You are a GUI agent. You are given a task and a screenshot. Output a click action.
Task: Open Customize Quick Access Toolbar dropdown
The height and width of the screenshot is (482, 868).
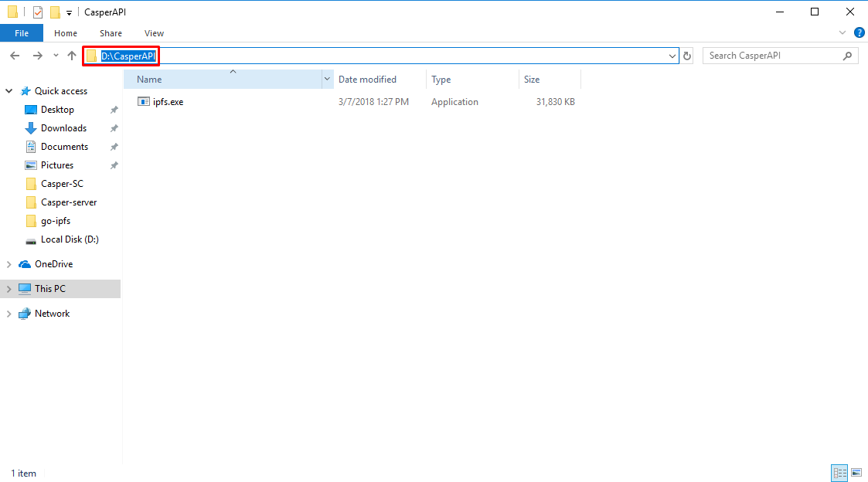[x=70, y=12]
